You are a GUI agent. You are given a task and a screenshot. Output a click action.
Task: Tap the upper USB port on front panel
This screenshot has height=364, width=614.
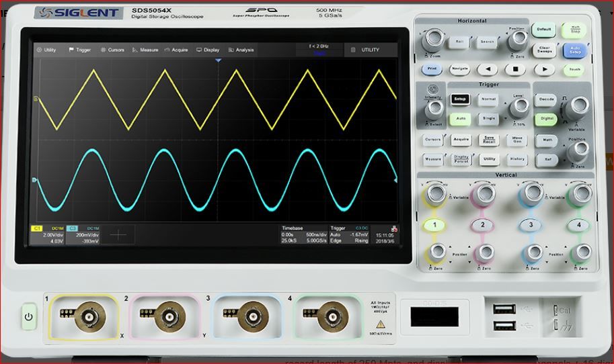[503, 309]
